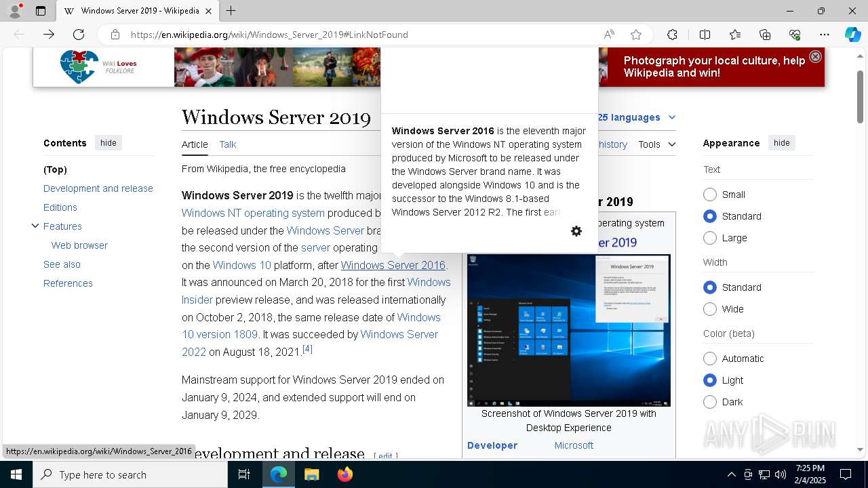
Task: Go to (Top) of the article
Action: (x=55, y=169)
